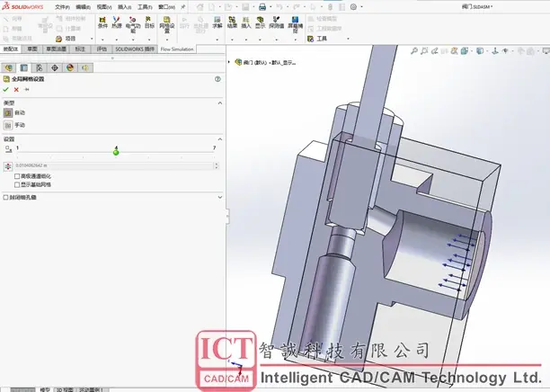Open the 项目 dropdown arrow
Viewport: 550px width, 392px height.
92,39
